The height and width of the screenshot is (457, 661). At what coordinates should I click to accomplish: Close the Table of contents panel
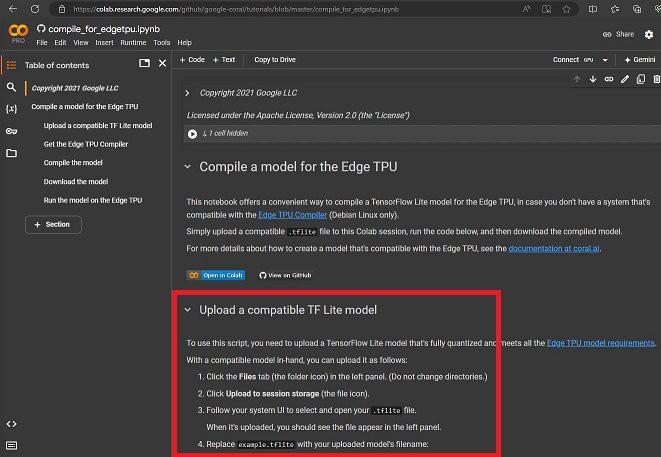pos(162,63)
